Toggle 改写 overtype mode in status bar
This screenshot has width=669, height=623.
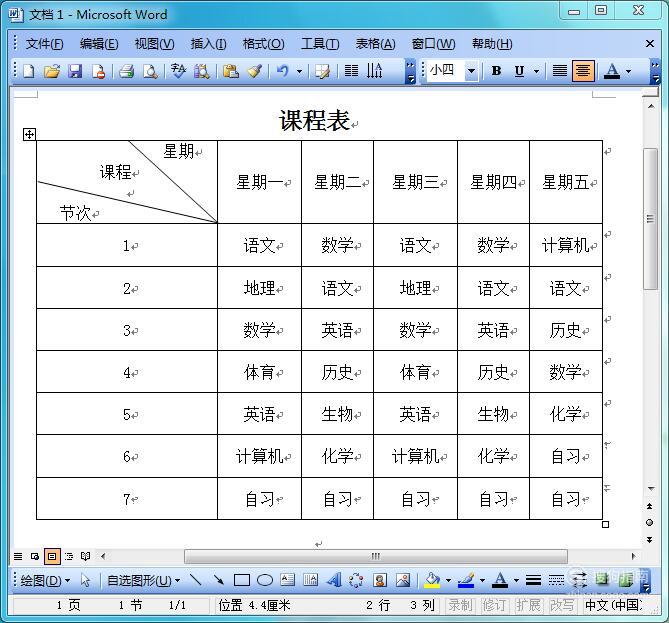coord(561,605)
